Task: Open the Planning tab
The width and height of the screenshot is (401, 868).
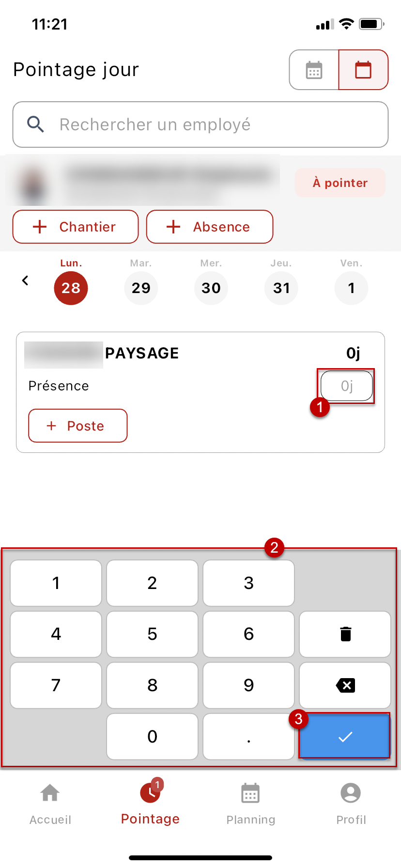Action: pyautogui.click(x=250, y=803)
